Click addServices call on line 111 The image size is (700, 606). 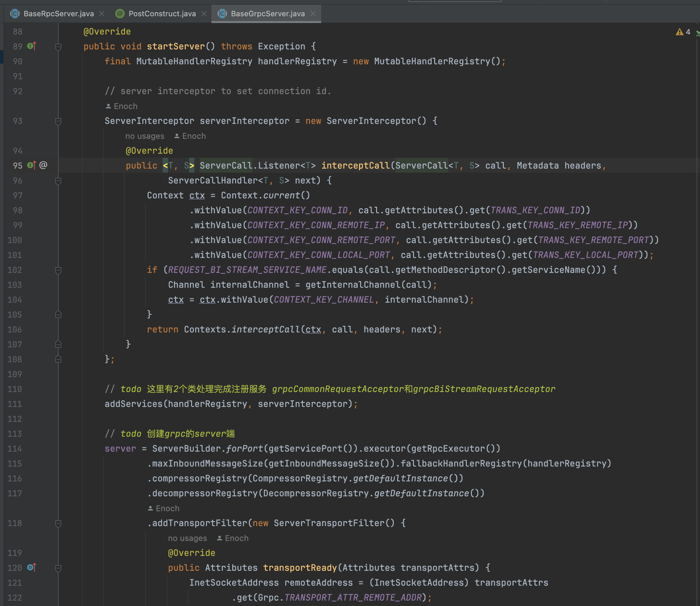pos(134,404)
